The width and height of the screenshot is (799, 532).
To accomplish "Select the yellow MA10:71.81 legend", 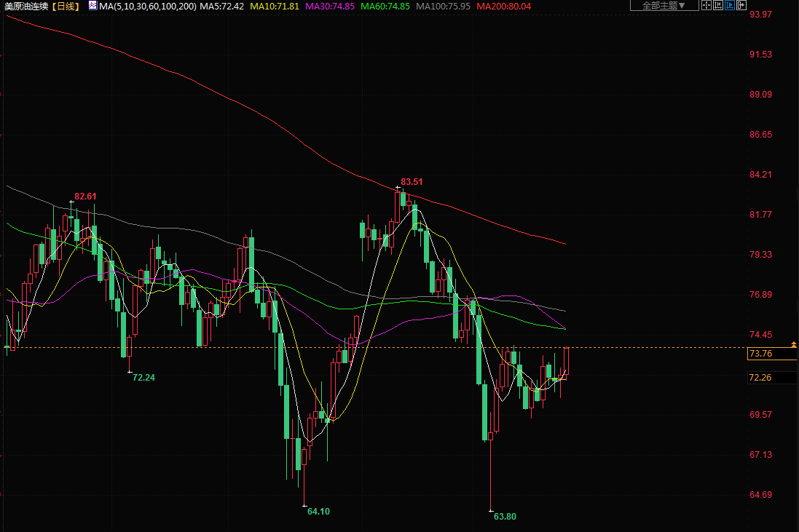I will pos(275,6).
